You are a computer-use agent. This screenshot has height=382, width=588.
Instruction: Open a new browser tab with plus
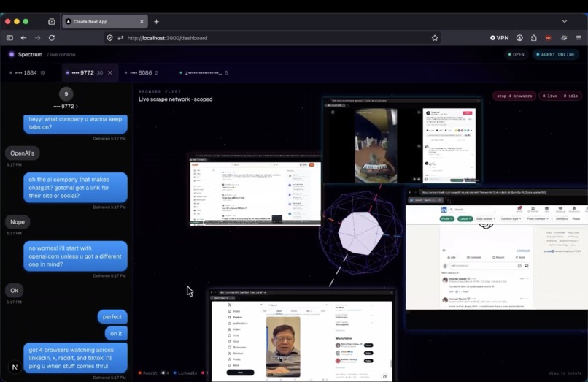(156, 22)
